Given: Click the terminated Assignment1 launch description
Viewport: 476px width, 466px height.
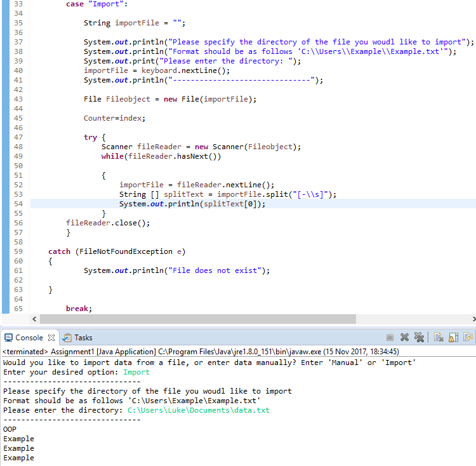Looking at the screenshot, I should click(201, 352).
